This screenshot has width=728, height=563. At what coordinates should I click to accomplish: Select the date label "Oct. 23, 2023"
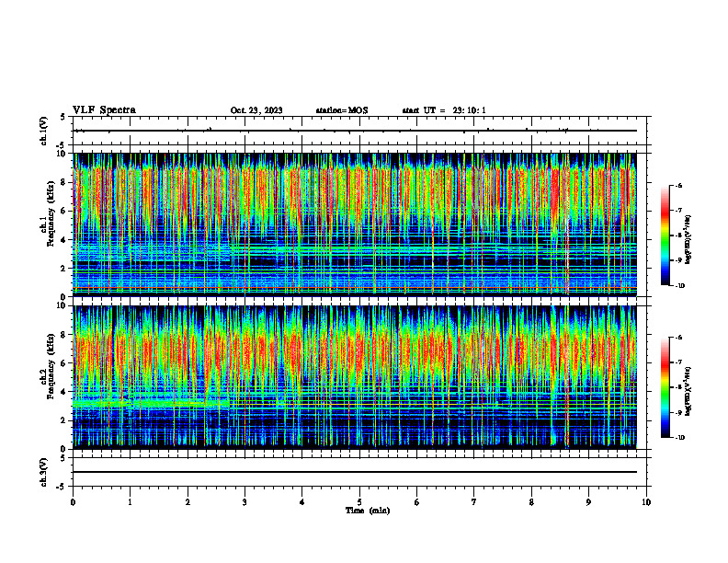coord(256,110)
